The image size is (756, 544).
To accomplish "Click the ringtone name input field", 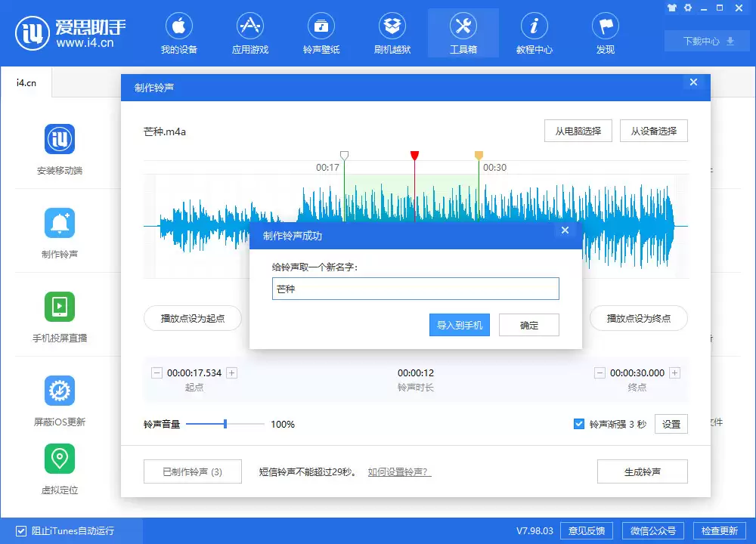I will click(x=416, y=289).
